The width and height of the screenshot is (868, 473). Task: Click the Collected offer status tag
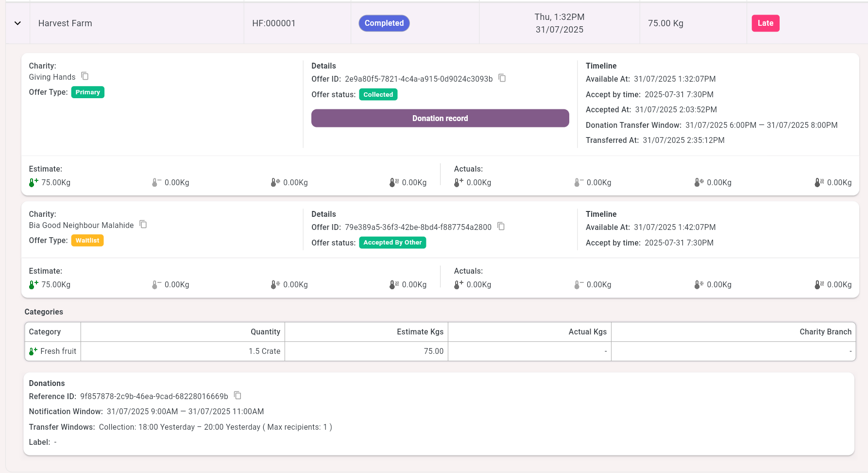[378, 95]
